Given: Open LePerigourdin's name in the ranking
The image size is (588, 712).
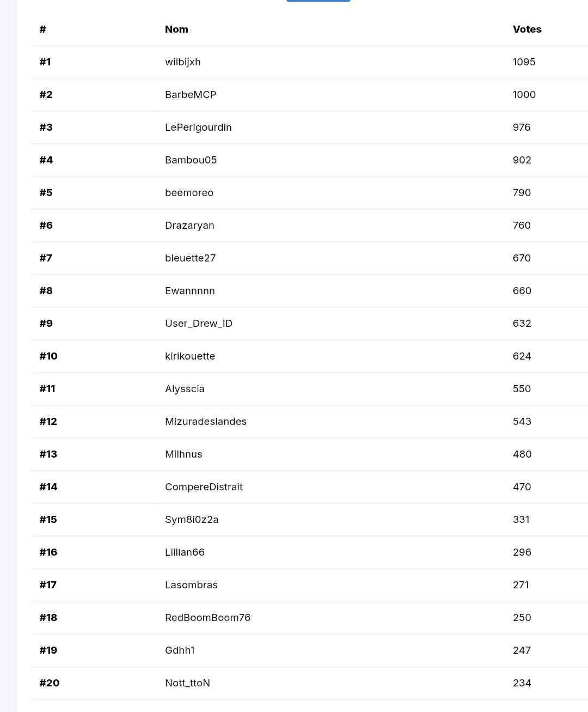Looking at the screenshot, I should (x=198, y=127).
